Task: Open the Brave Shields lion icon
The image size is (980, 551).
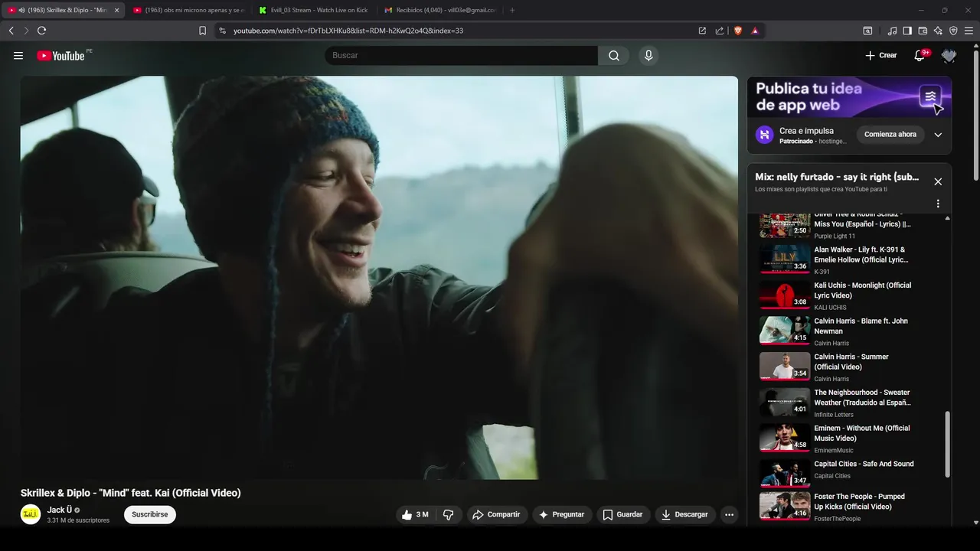Action: (x=738, y=31)
